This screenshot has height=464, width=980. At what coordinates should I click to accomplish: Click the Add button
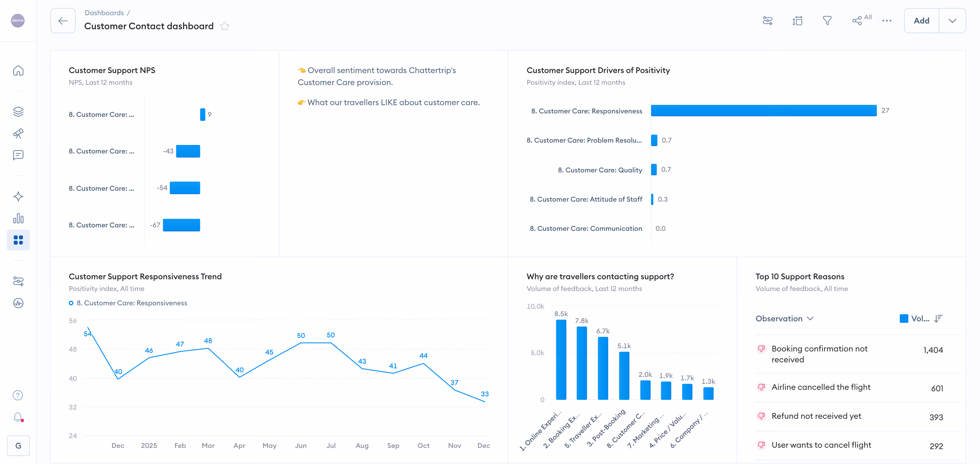coord(921,21)
